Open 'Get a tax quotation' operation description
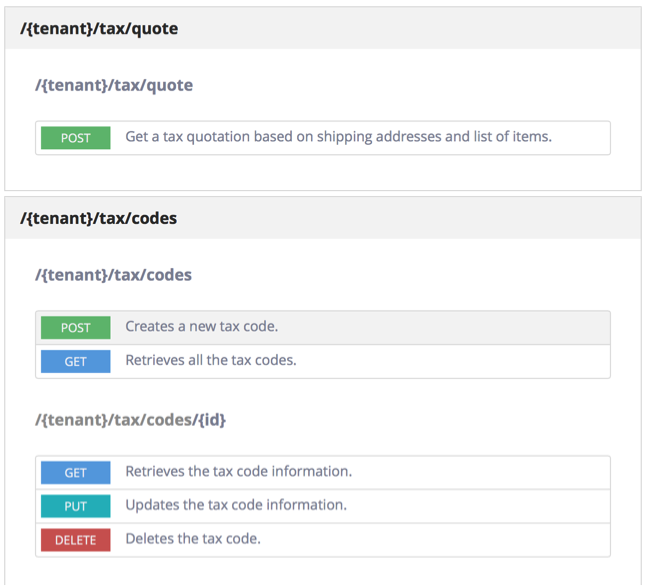Image resolution: width=646 pixels, height=586 pixels. point(338,136)
